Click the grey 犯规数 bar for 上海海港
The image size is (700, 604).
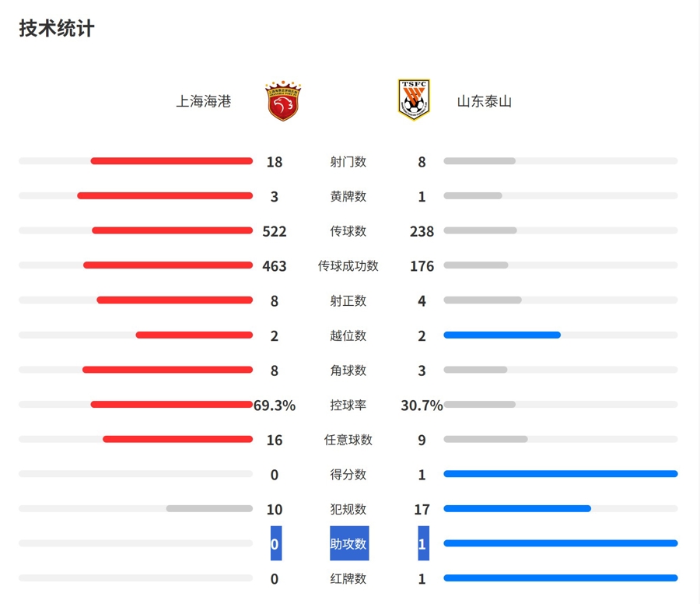pyautogui.click(x=209, y=508)
